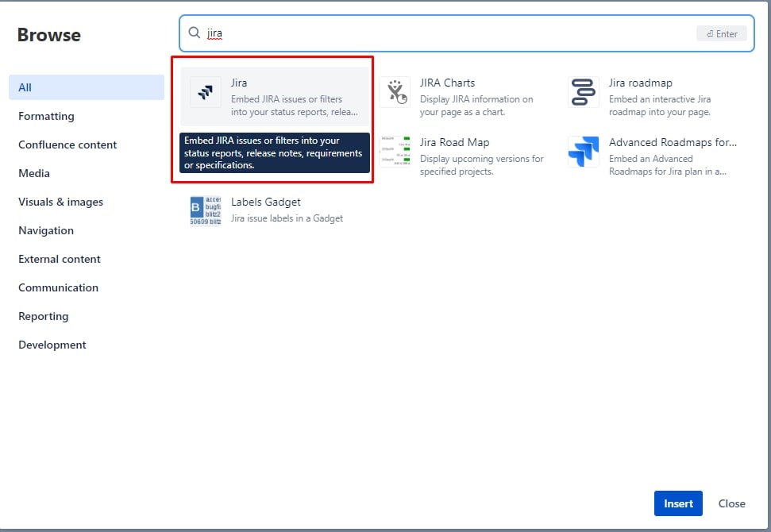Screen dimensions: 771x532
Task: Click 'Display JIRA information on your page' description
Action: click(476, 106)
